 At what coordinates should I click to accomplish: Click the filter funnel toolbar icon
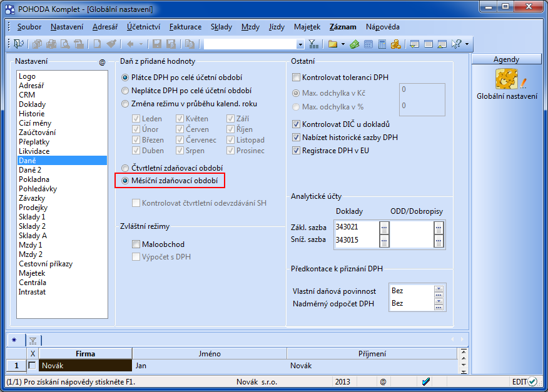pos(313,44)
